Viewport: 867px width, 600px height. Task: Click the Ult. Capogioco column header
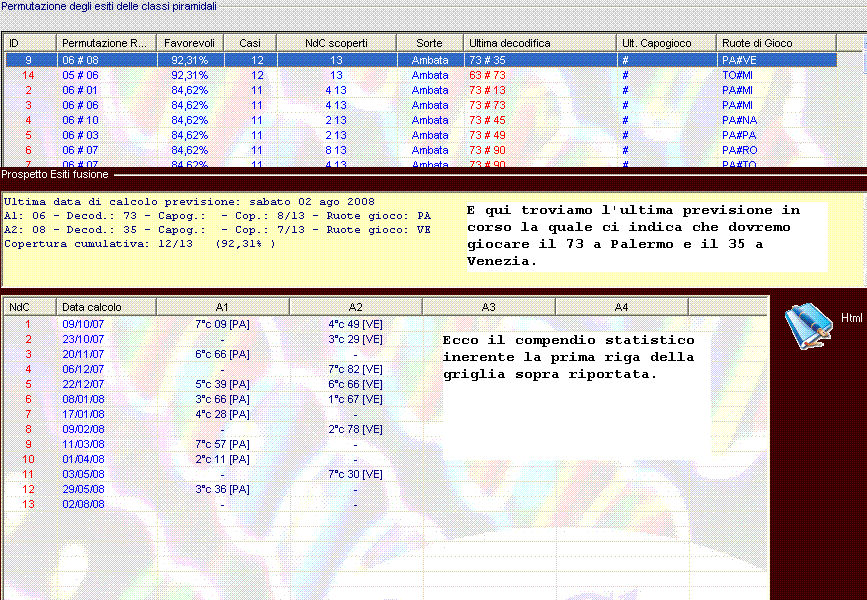coord(666,43)
